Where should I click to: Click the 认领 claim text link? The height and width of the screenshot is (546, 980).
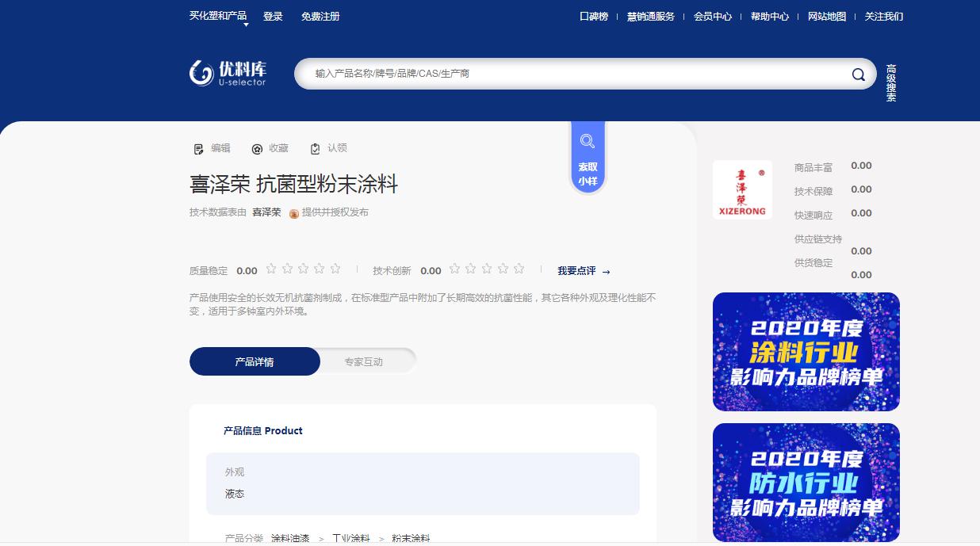[x=337, y=148]
